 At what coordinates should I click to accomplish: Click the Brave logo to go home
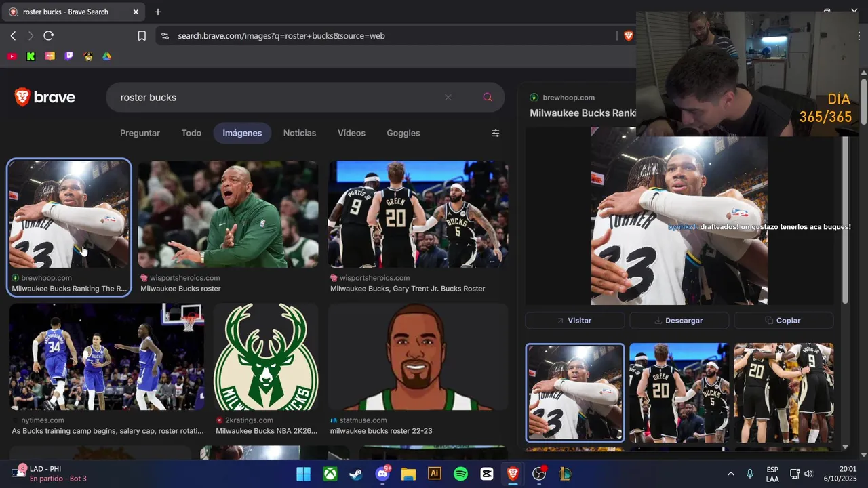[x=45, y=98]
